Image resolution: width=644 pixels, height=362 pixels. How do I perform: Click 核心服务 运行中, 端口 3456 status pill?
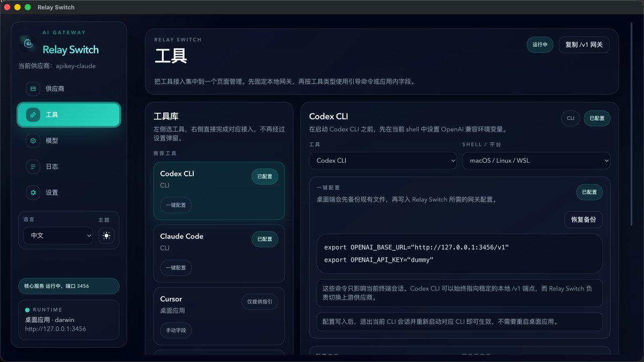click(x=69, y=286)
